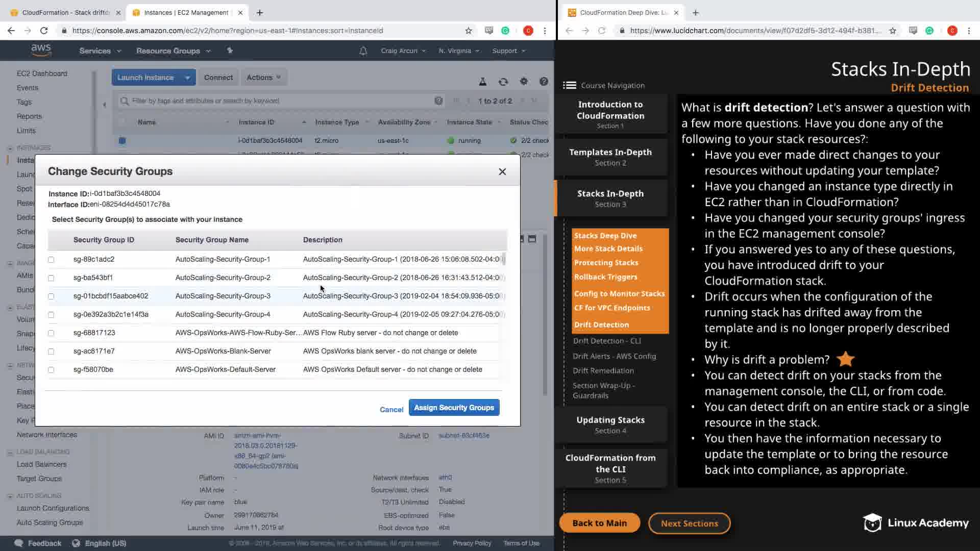Check the AutoScaling-Security-Group-1 checkbox

click(x=51, y=260)
